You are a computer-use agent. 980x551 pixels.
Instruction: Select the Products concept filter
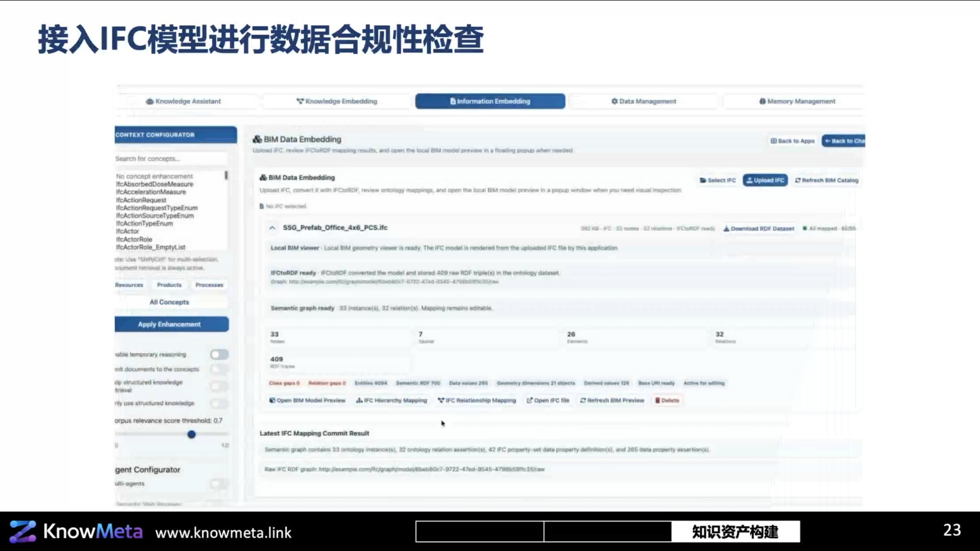[x=169, y=285]
